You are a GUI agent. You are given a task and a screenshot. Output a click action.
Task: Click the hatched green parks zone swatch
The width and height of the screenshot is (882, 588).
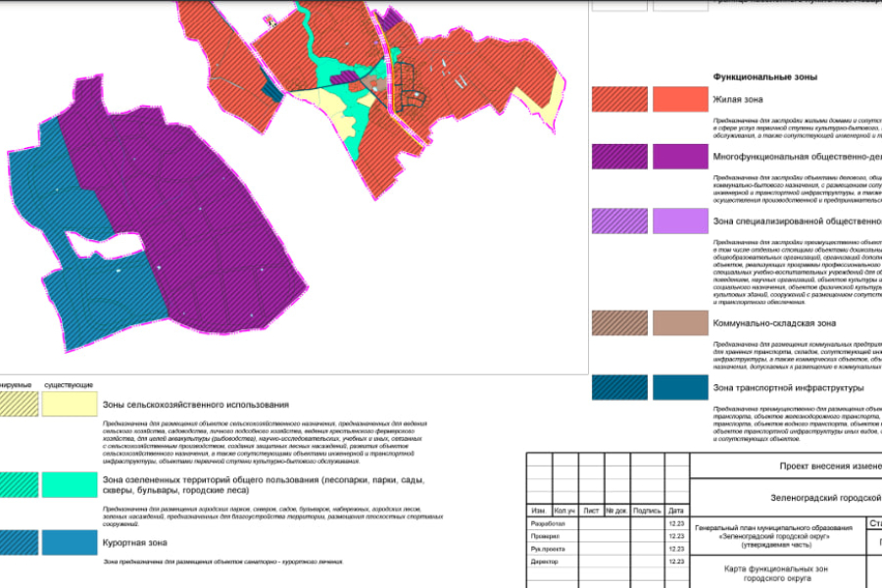18,484
